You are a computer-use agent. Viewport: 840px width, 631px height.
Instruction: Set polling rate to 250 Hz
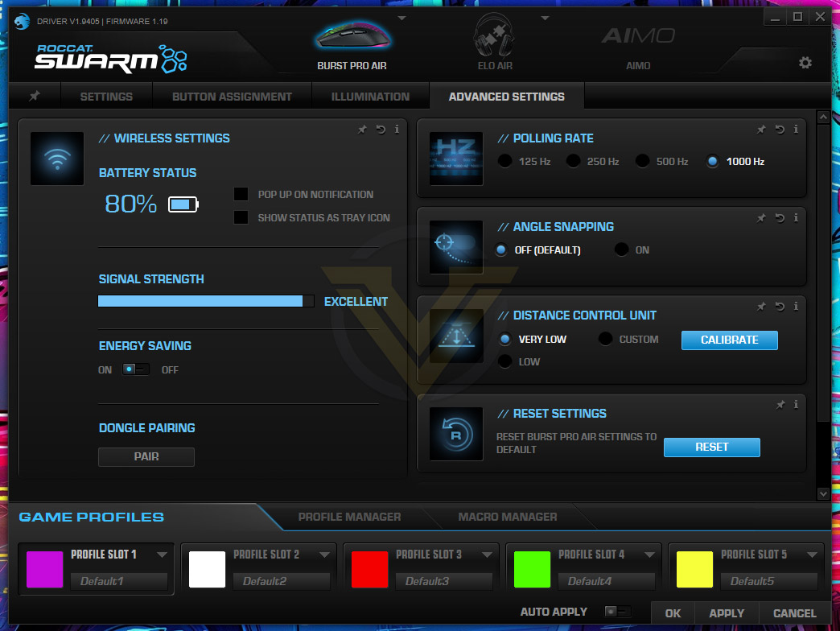click(x=573, y=161)
